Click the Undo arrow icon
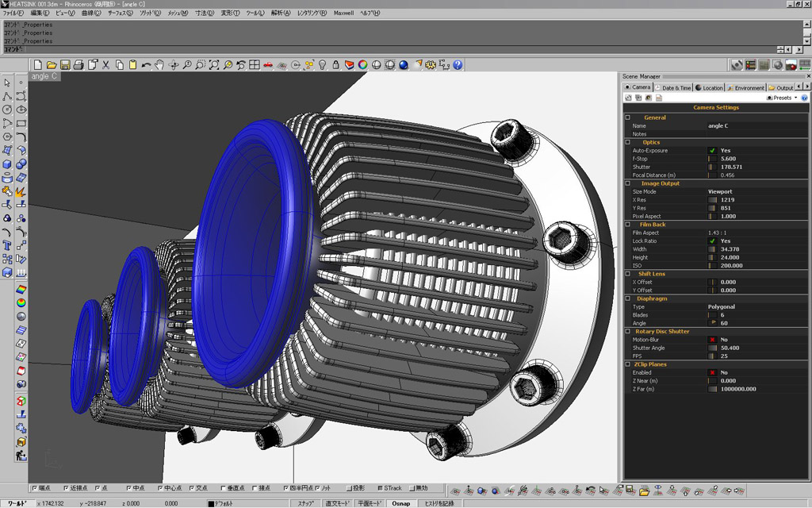The image size is (812, 508). coord(146,64)
